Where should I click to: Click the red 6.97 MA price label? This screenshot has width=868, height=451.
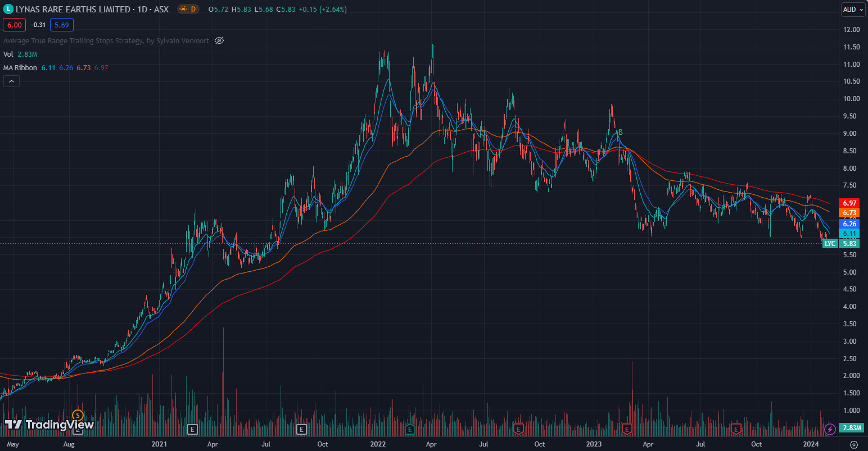pos(849,203)
